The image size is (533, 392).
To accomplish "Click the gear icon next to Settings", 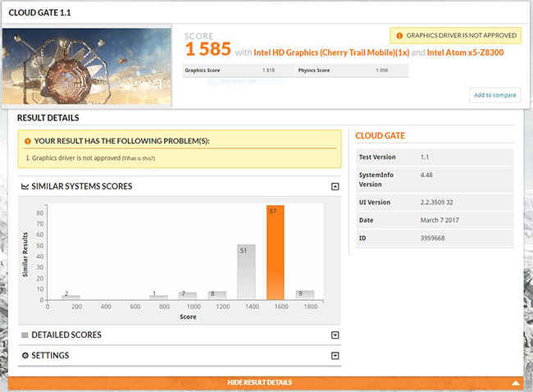I will (x=25, y=355).
